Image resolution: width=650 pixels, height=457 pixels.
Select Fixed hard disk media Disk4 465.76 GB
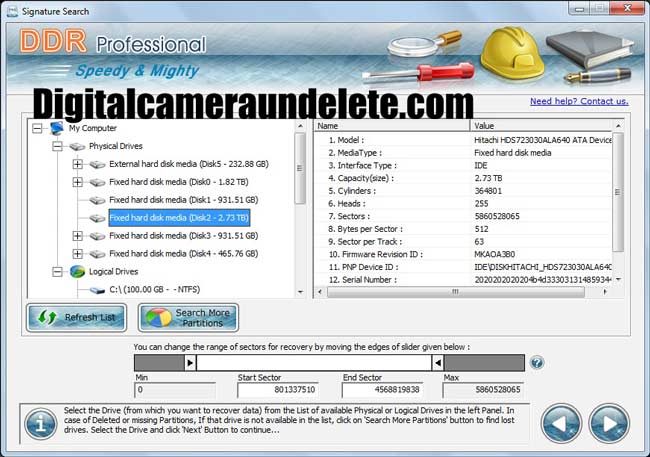point(184,253)
